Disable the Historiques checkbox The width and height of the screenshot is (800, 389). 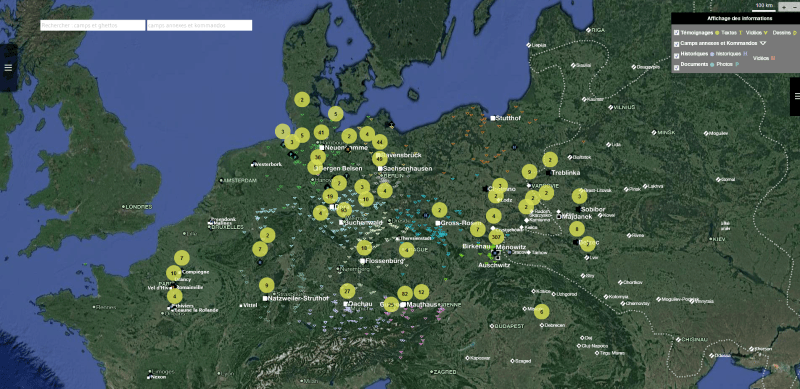point(676,55)
